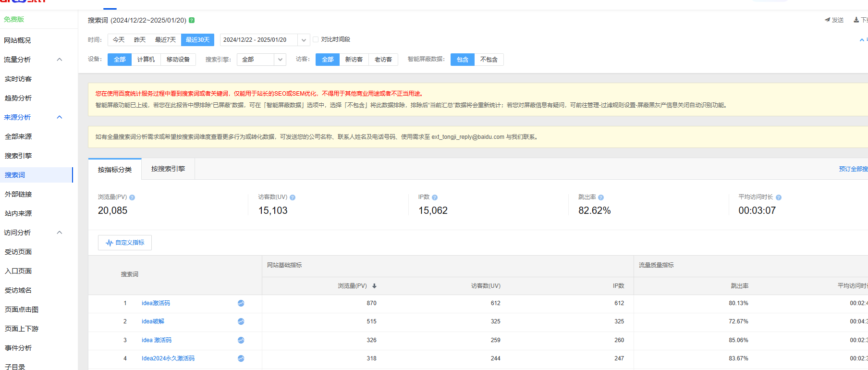Image resolution: width=868 pixels, height=370 pixels.
Task: Click the IP数 column header
Action: pos(619,286)
